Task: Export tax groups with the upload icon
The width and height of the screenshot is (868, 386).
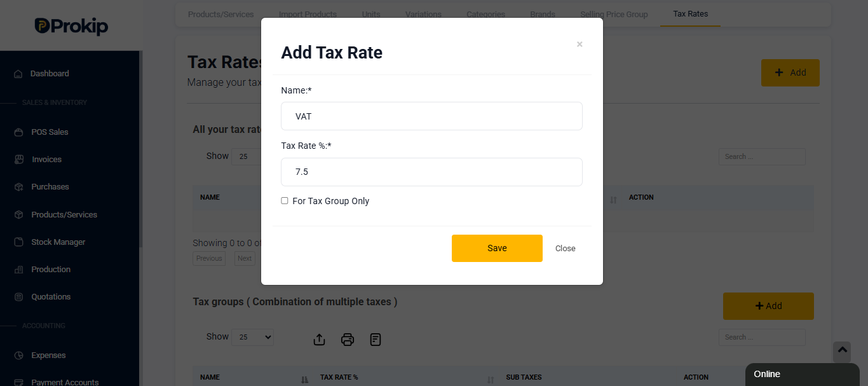Action: click(x=320, y=340)
